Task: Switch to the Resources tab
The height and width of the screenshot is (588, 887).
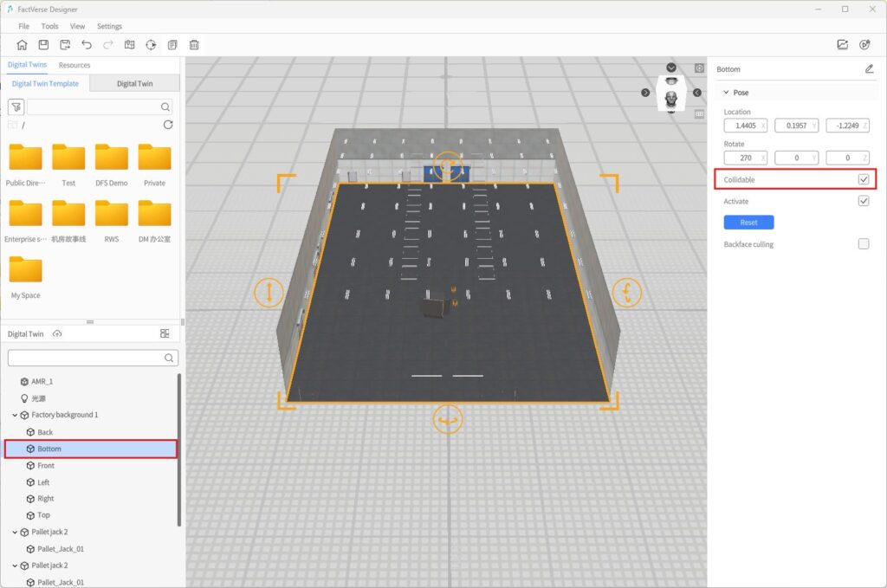Action: pos(74,65)
